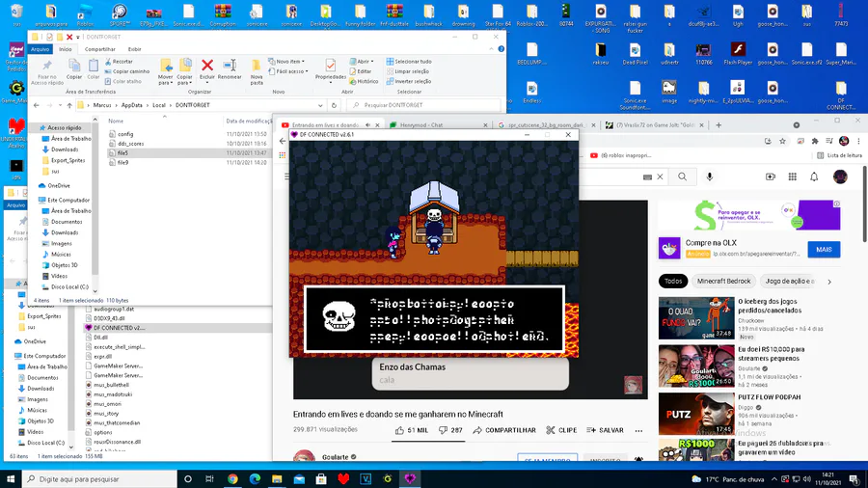Switch to the Exibir ribbon tab
The image size is (868, 488).
point(134,49)
